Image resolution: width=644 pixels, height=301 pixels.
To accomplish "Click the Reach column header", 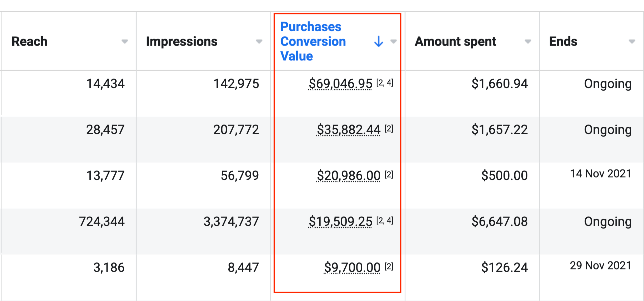I will (x=29, y=41).
